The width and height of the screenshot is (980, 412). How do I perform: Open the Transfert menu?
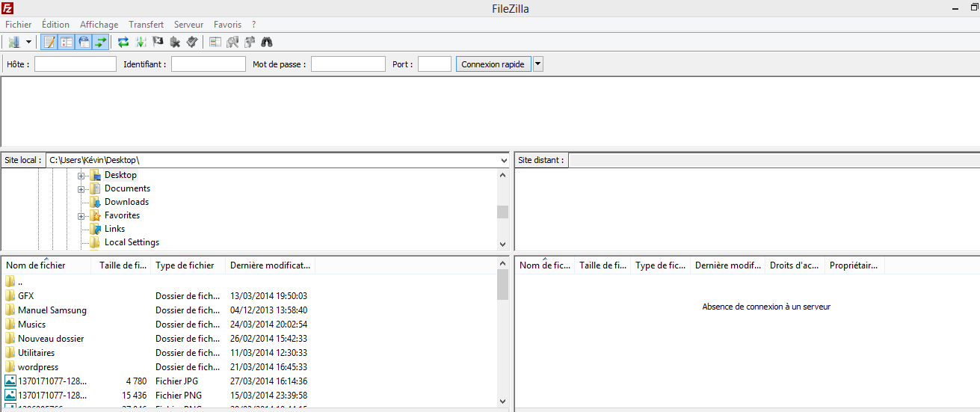tap(147, 25)
